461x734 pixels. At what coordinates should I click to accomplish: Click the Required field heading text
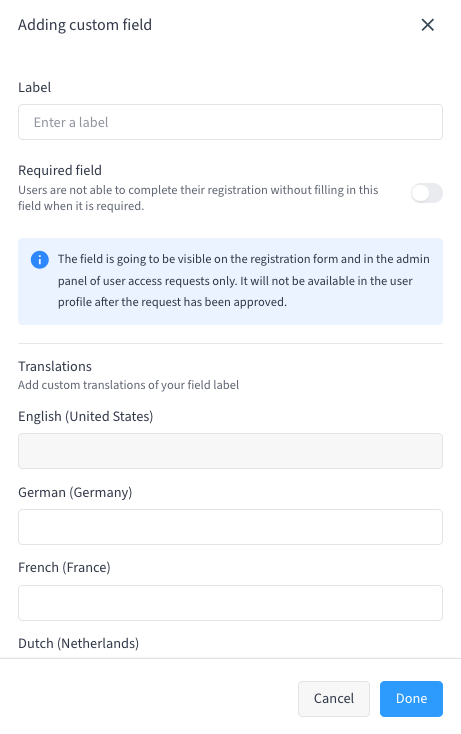(x=60, y=170)
